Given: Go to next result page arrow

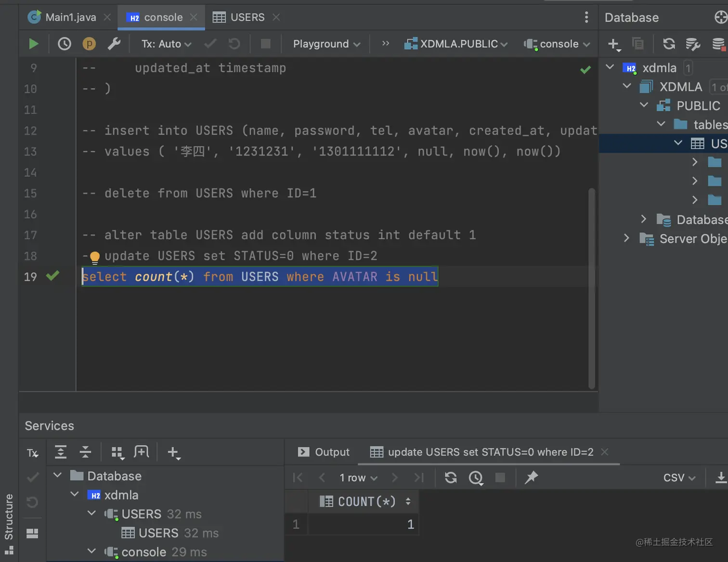Looking at the screenshot, I should point(395,478).
